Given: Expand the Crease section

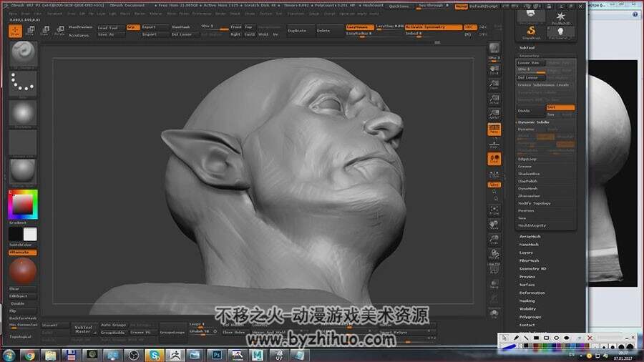Looking at the screenshot, I should (525, 166).
